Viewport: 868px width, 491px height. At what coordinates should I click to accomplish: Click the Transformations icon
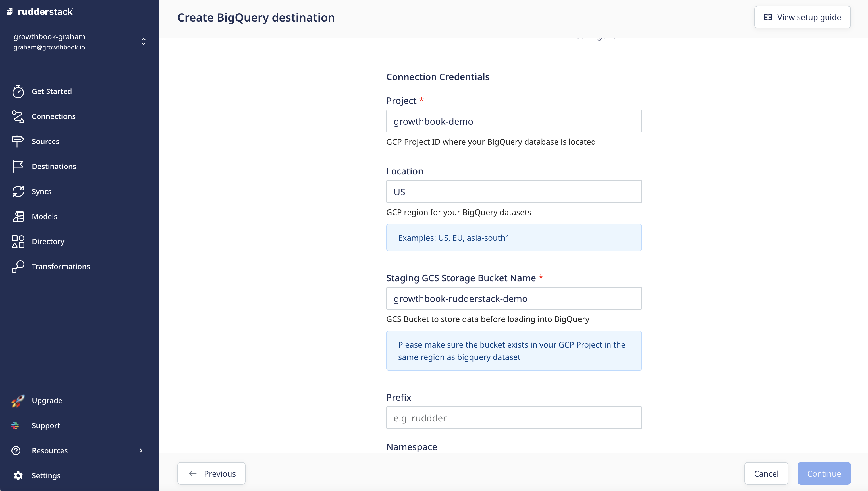[18, 267]
